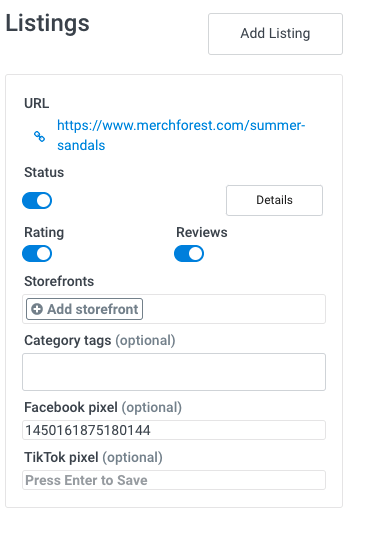Focus the TikTok pixel input field
This screenshot has height=539, width=383.
(x=174, y=480)
